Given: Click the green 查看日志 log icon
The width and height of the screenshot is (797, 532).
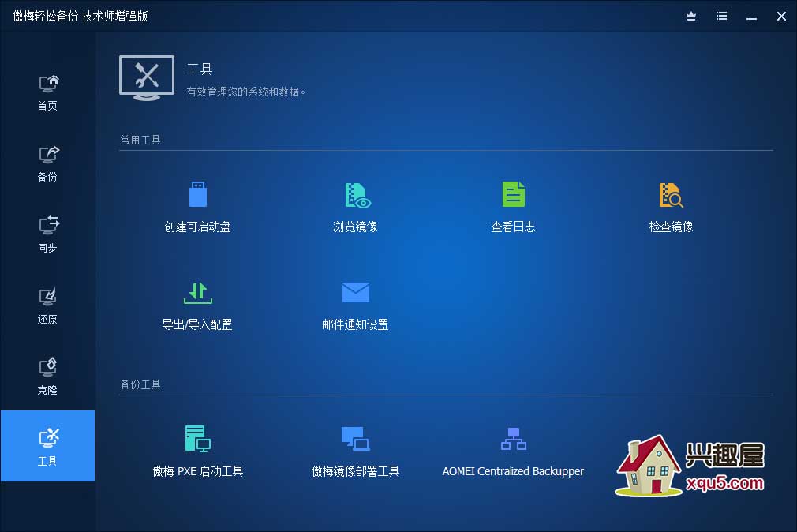Looking at the screenshot, I should pos(514,194).
